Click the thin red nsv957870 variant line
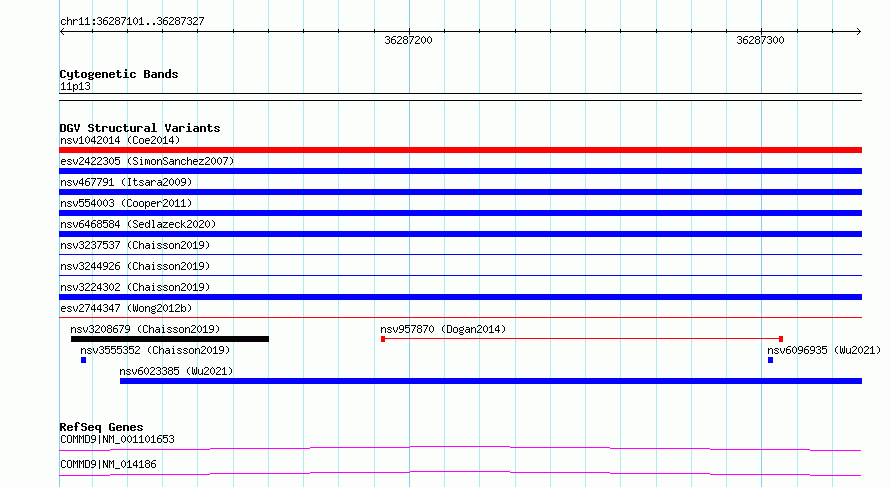 point(582,339)
